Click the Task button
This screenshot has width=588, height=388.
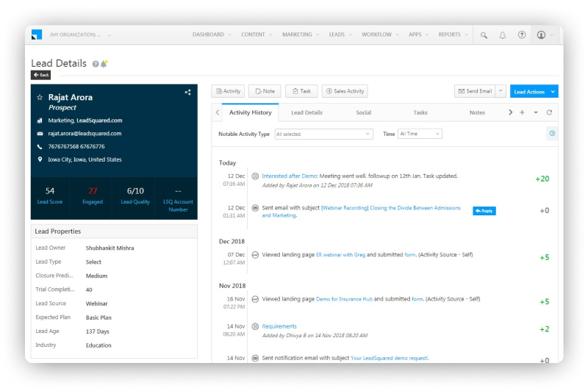(x=301, y=91)
